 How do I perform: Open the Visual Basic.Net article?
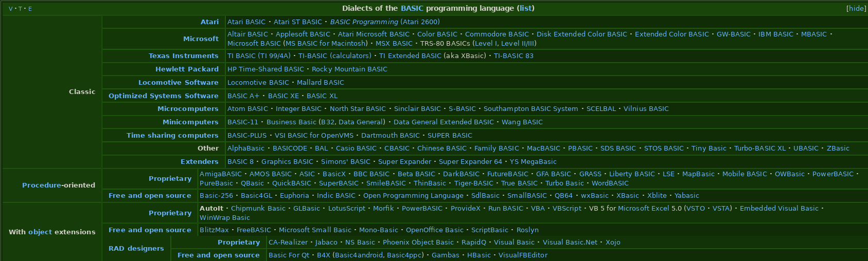[x=570, y=242]
